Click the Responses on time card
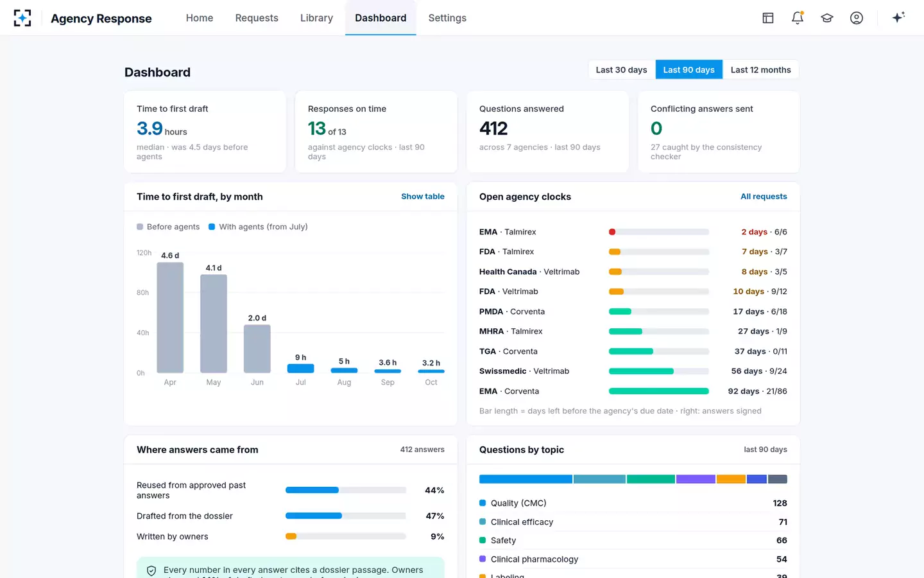 [x=376, y=132]
